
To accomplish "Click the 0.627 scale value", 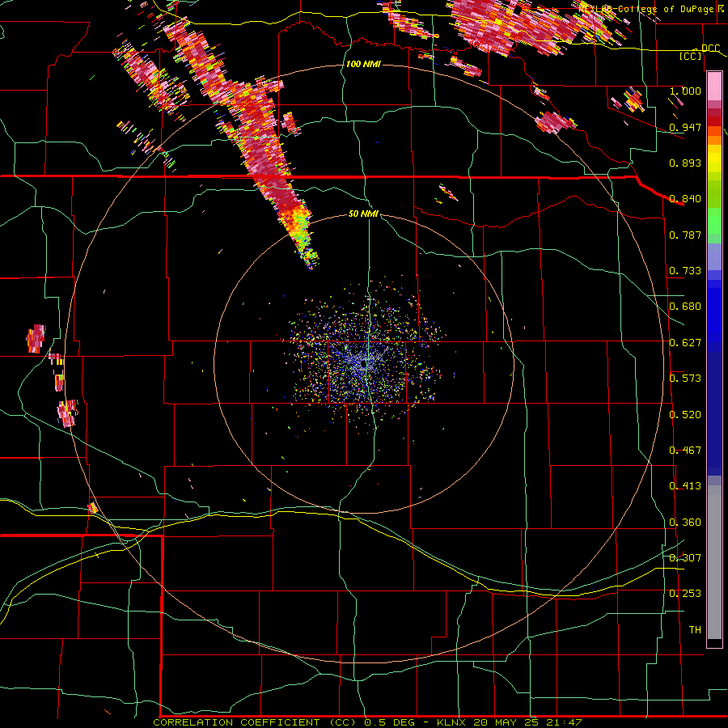I will 685,343.
